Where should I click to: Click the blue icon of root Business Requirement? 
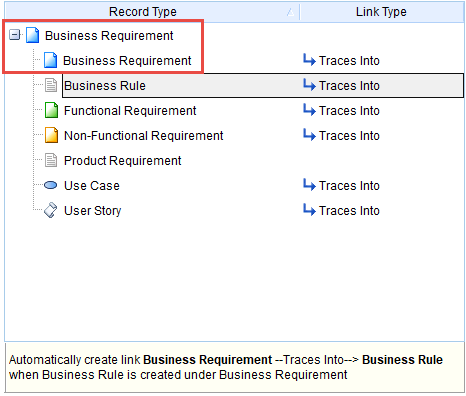point(32,35)
